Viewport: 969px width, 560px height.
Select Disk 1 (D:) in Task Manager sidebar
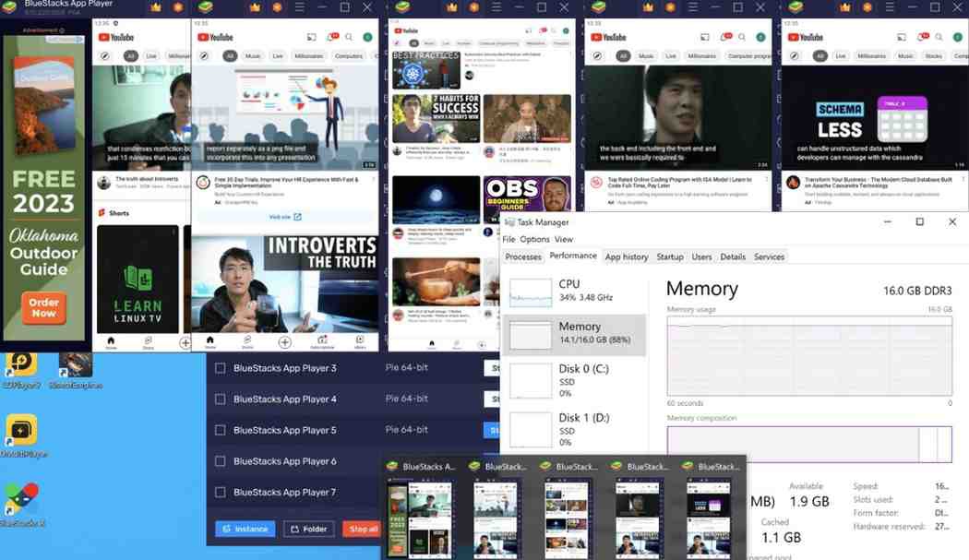(575, 429)
